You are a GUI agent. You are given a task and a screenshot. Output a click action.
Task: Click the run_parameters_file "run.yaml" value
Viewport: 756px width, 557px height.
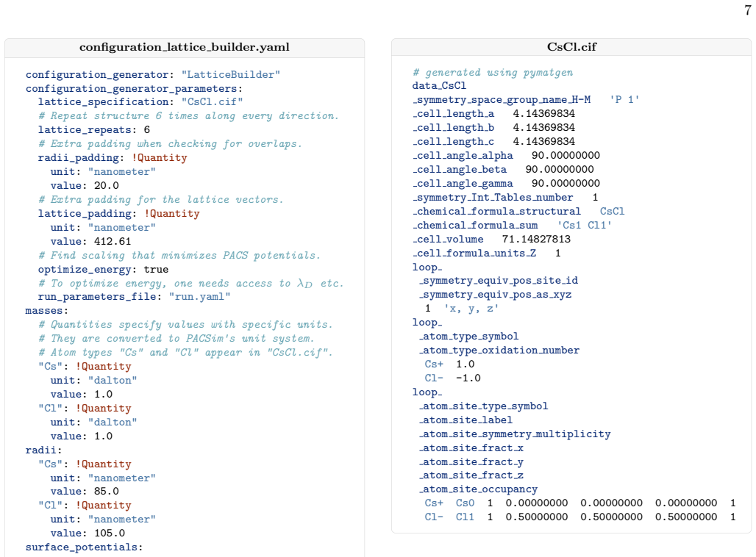[199, 297]
